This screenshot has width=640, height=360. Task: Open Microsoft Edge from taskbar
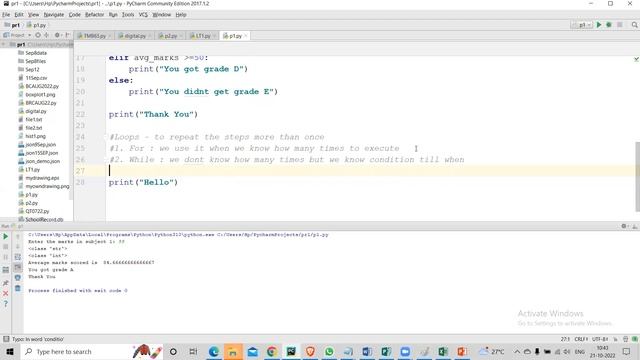pyautogui.click(x=213, y=351)
